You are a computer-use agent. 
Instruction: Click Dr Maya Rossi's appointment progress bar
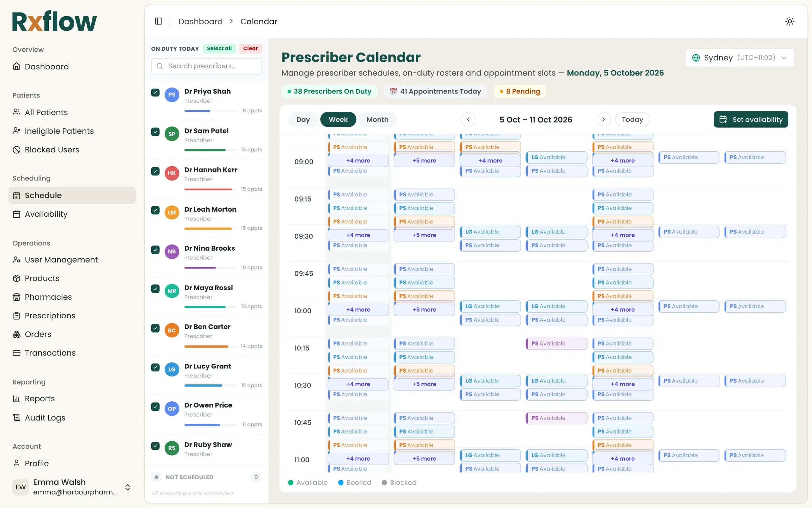(x=211, y=307)
